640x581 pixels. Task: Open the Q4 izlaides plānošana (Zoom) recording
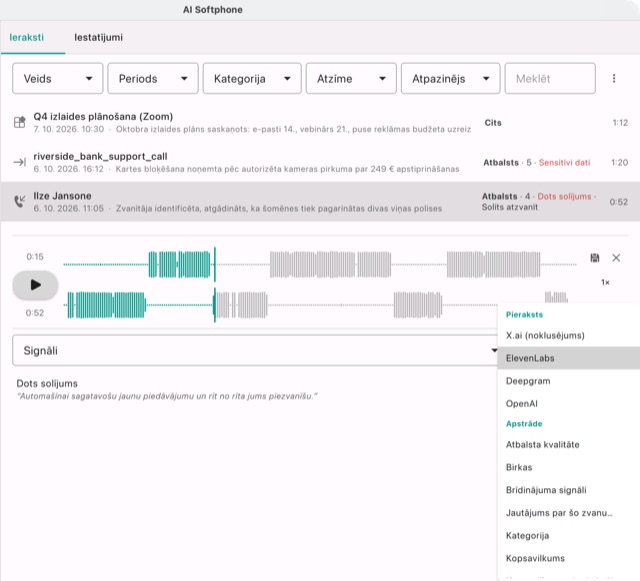[x=320, y=122]
